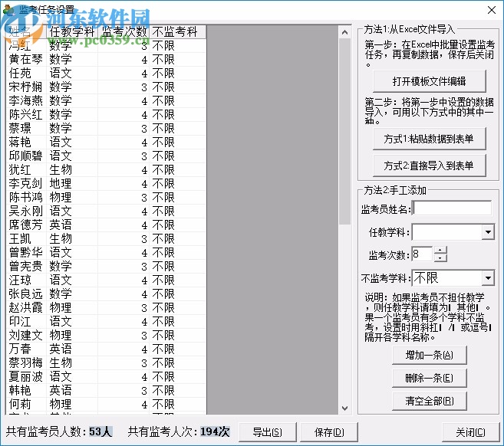This screenshot has height=446, width=504.
Task: Select the row for 陈书鸿
Action: click(x=106, y=198)
